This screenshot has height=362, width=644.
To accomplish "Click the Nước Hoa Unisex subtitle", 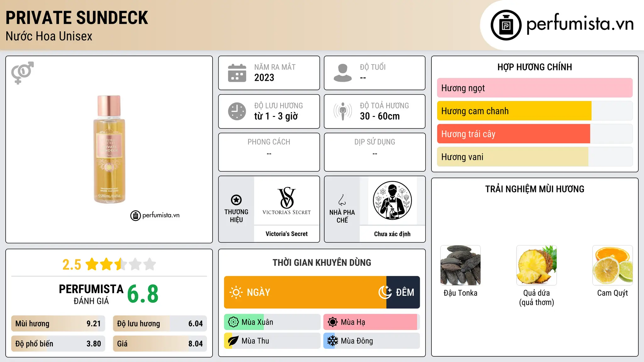I will [x=49, y=36].
